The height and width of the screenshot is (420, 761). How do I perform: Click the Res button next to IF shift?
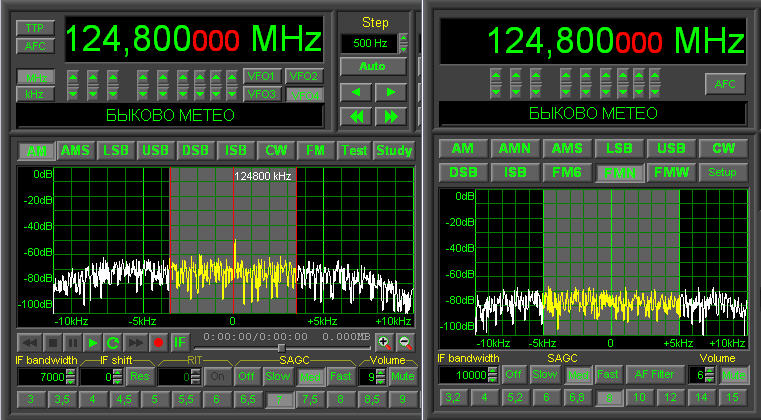[139, 376]
